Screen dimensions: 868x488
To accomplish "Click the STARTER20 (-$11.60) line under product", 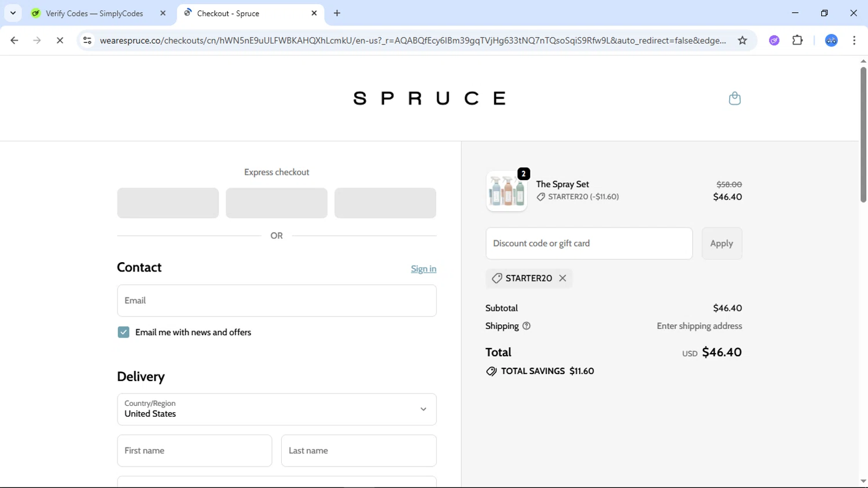I will pyautogui.click(x=578, y=197).
